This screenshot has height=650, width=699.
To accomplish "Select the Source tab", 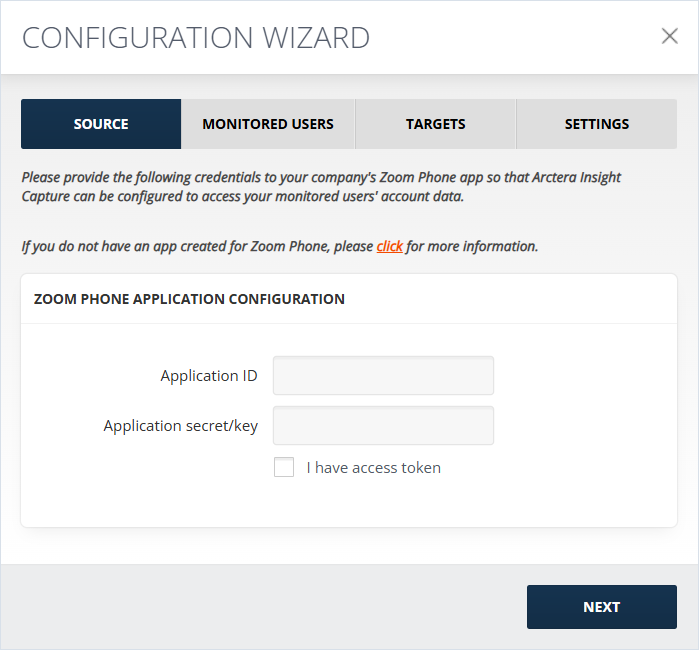I will (x=101, y=124).
